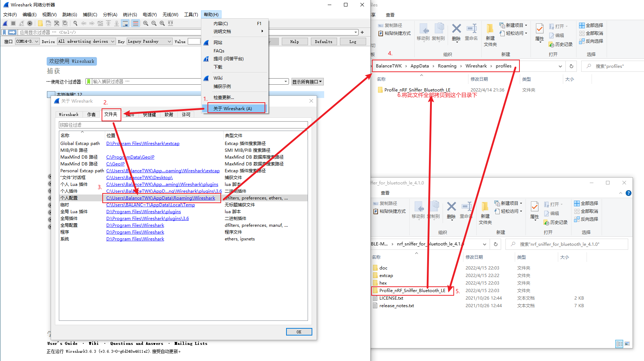Switch nrf_sniffer window to details view
The image size is (644, 361).
620,344
